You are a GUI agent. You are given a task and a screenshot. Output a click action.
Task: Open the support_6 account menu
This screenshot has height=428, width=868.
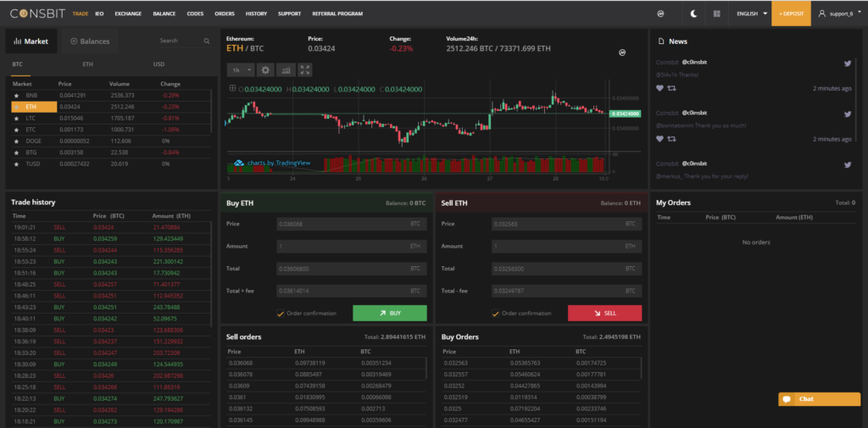tap(840, 14)
